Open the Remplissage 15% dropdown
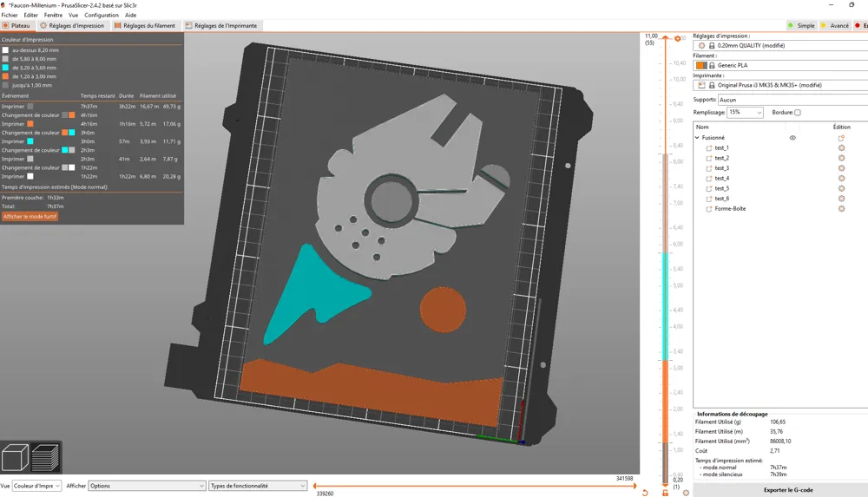The width and height of the screenshot is (868, 497). (x=745, y=113)
